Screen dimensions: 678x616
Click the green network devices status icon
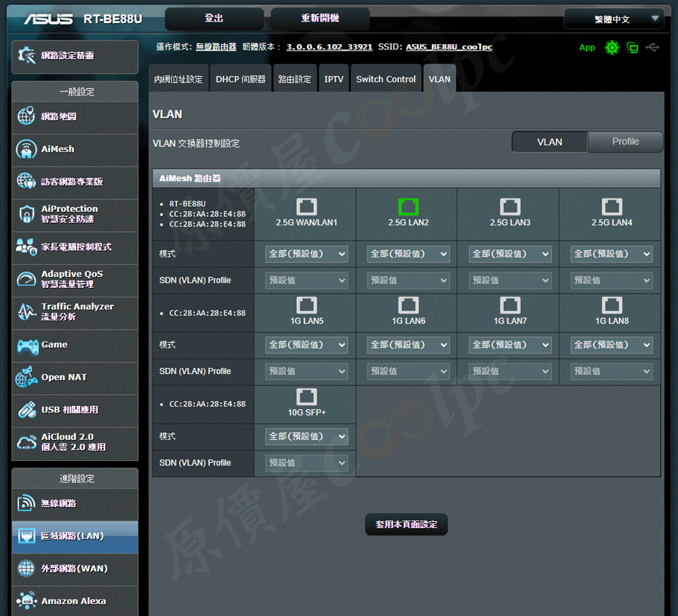[x=633, y=47]
